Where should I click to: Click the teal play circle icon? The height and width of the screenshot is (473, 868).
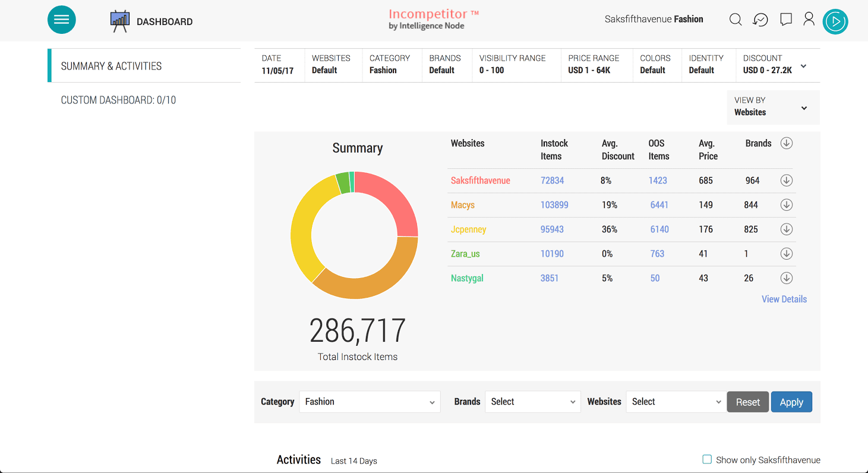835,21
